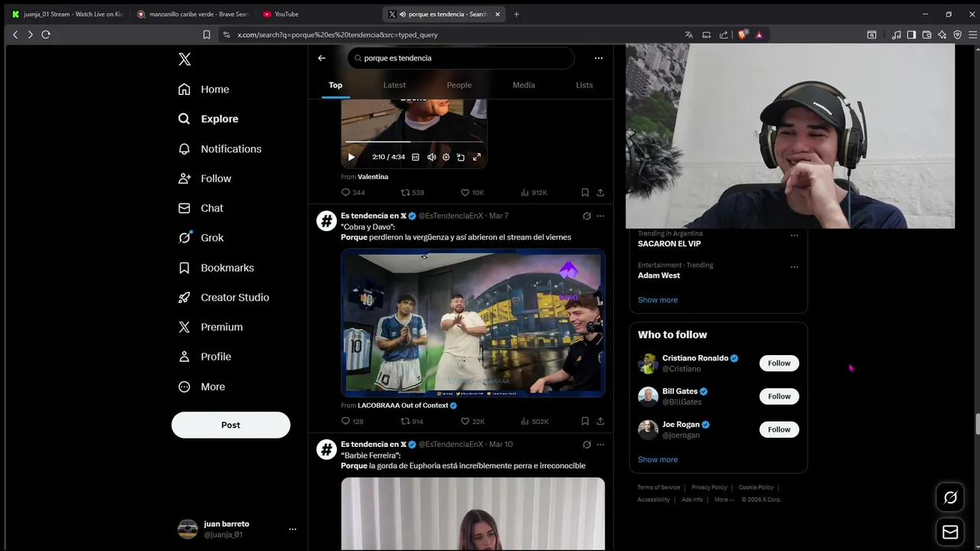Reload the page in the browser toolbar

click(x=46, y=34)
